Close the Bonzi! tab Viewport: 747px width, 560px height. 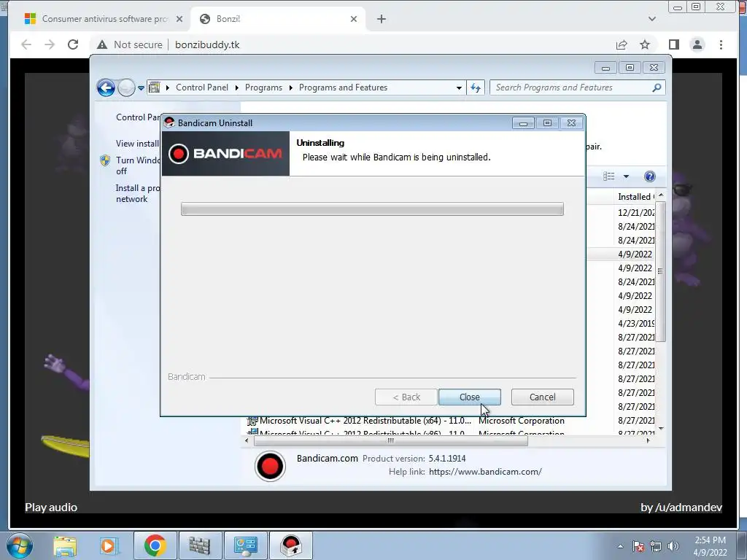(354, 19)
